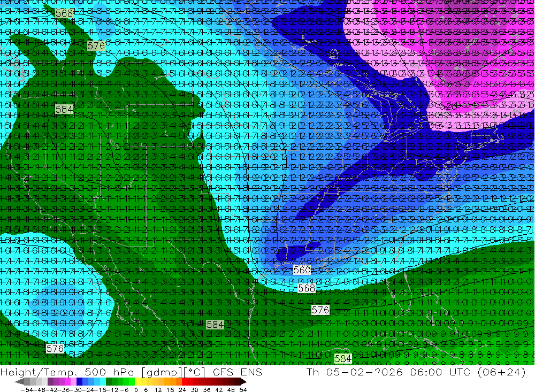Screen dimensions: 535x392
Task: Click the dark purple swatch in the legend
Action: click(x=50, y=382)
